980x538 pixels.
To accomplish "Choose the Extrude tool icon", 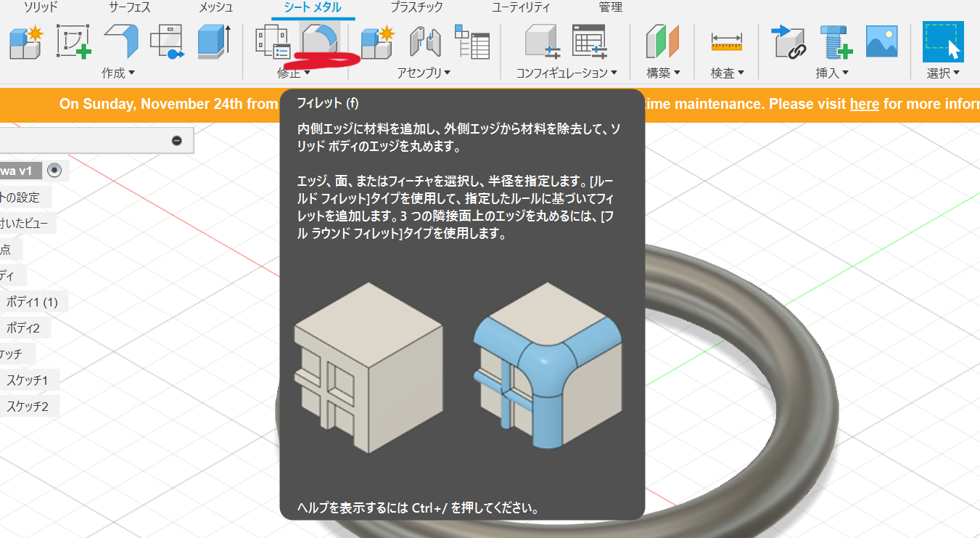I will point(214,41).
